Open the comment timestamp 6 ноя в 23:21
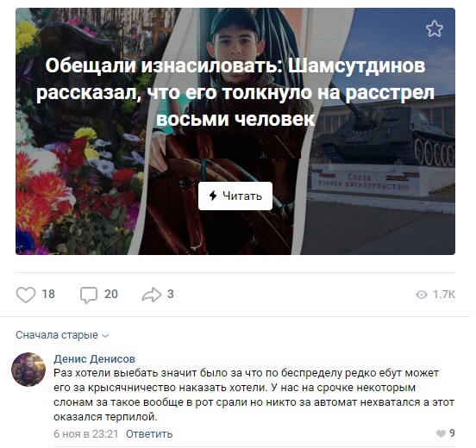 (x=86, y=434)
